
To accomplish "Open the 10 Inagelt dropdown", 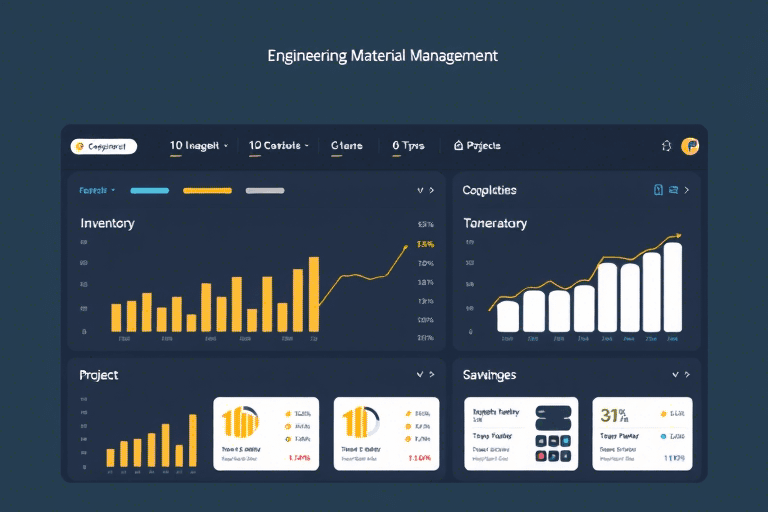I will (x=198, y=146).
